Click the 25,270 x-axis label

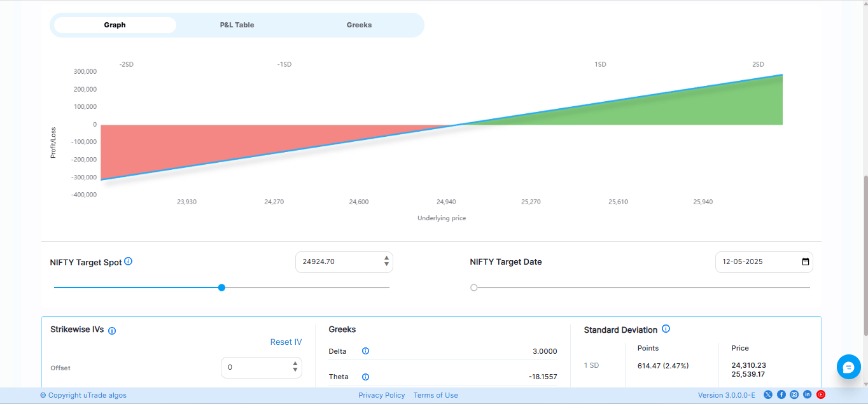(x=531, y=202)
